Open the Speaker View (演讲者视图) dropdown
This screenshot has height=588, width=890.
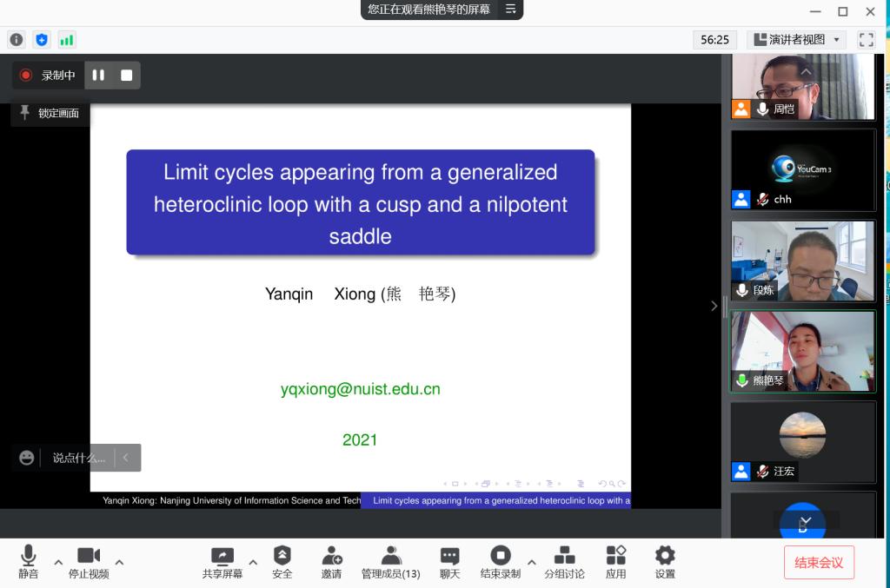pos(796,40)
